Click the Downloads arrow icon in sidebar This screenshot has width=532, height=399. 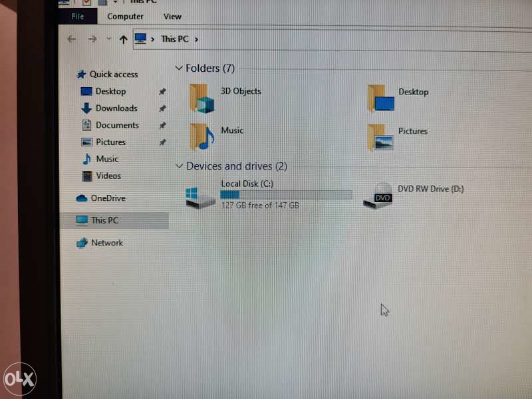(86, 108)
